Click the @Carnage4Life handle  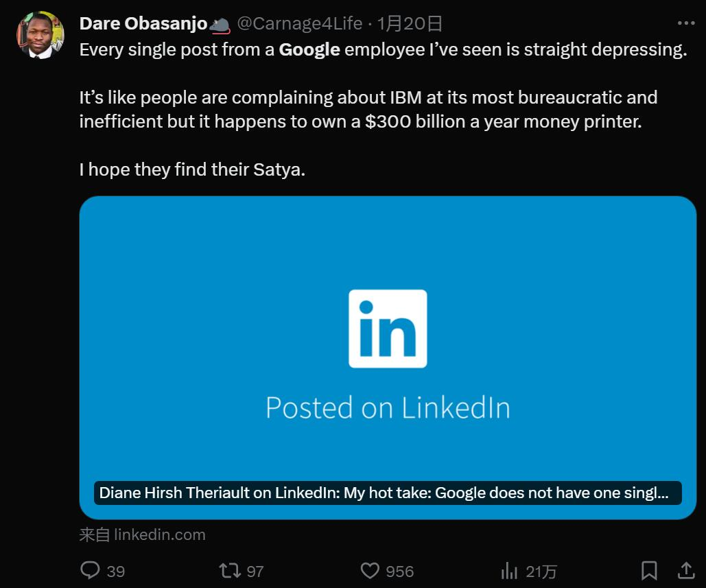coord(299,24)
